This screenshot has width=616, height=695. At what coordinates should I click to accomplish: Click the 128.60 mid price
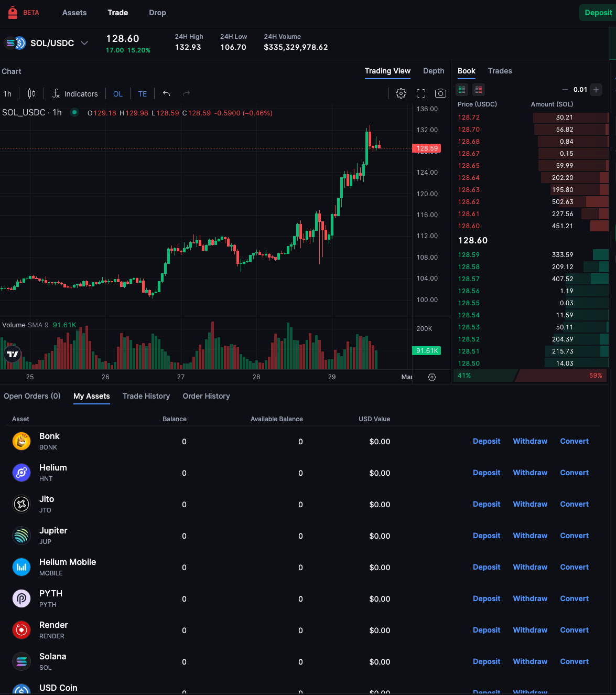(x=473, y=240)
